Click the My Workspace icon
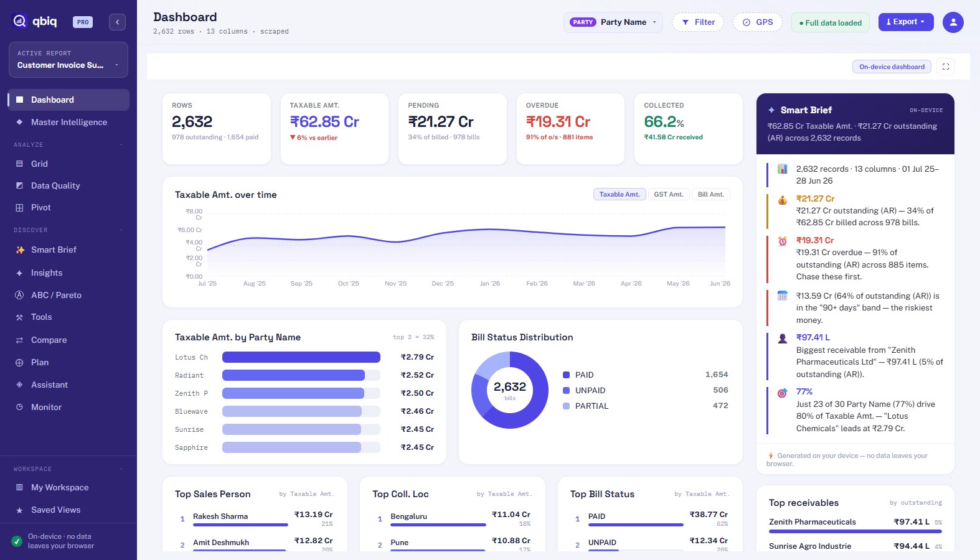The image size is (980, 560). coord(19,487)
